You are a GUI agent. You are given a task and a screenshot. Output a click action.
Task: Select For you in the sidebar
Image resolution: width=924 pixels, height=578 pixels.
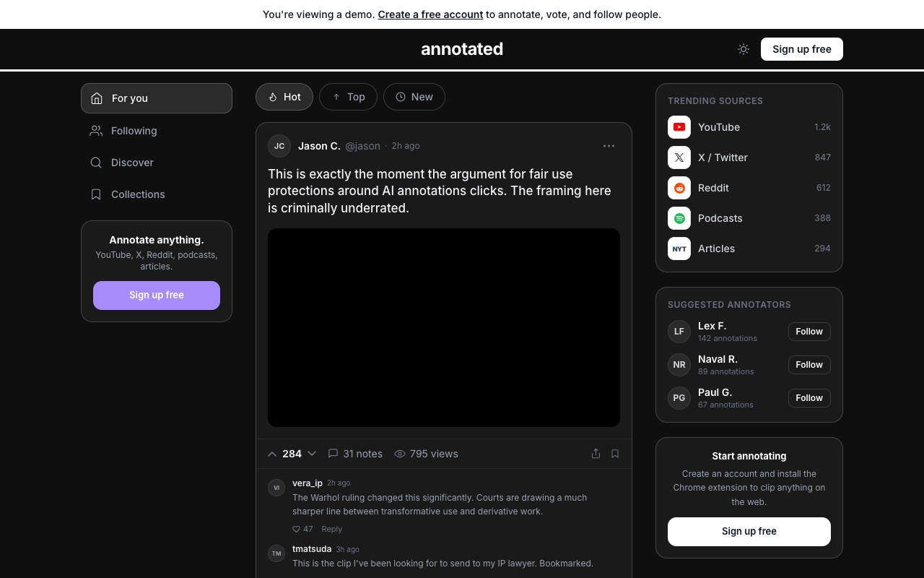[157, 98]
